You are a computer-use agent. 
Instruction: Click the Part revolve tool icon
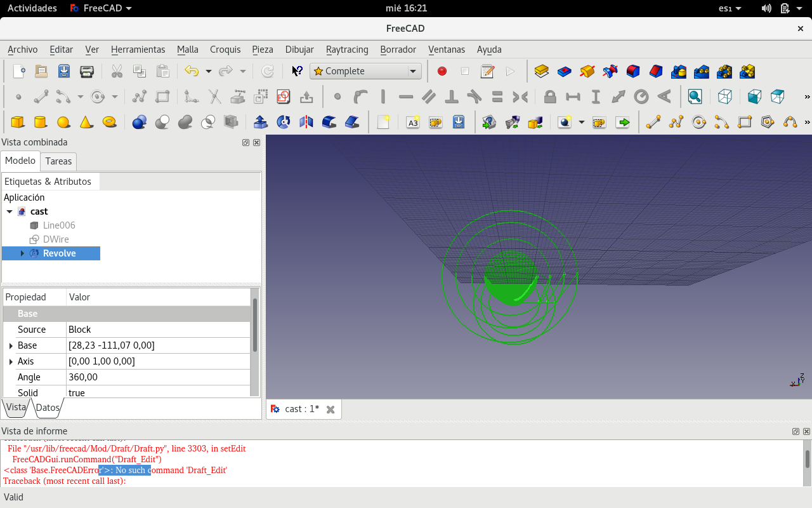(x=284, y=122)
